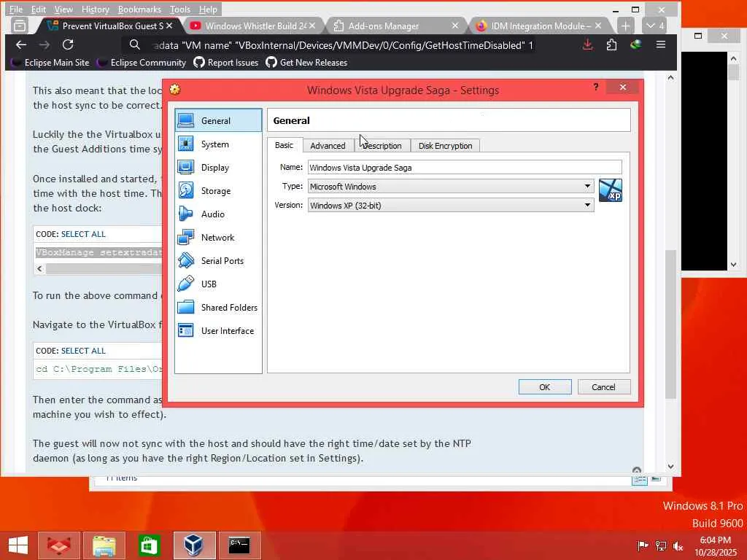747x560 pixels.
Task: Click the Firefox page scroll up arrow
Action: [671, 77]
